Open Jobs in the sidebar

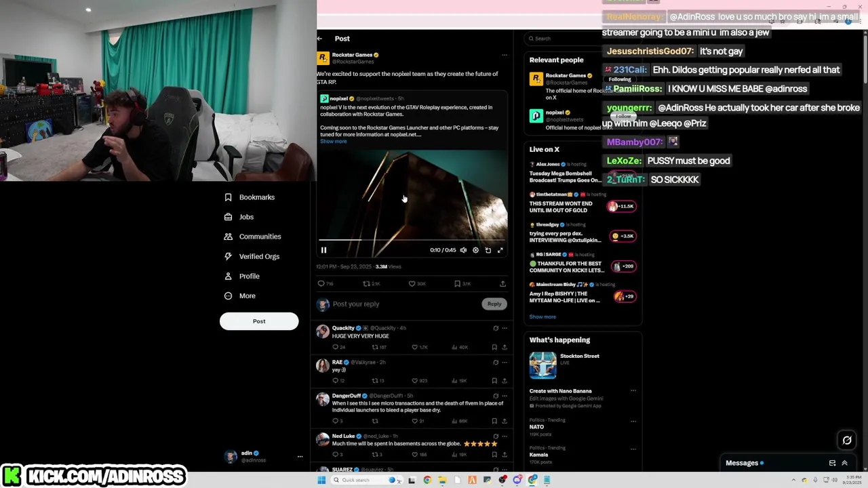point(239,217)
